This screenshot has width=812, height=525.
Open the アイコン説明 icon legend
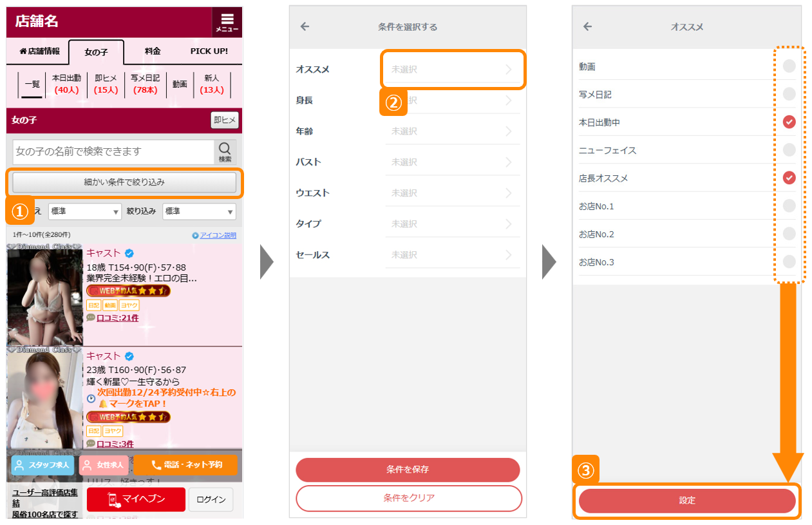coord(214,235)
